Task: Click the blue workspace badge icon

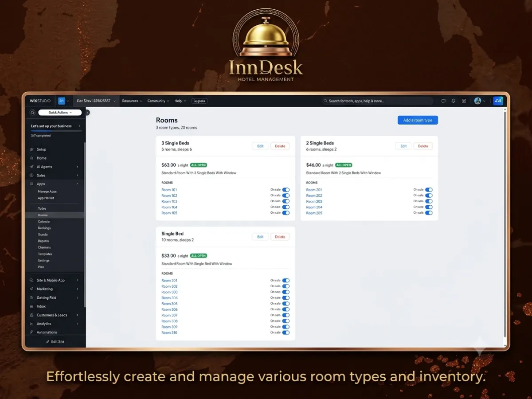Action: pyautogui.click(x=62, y=101)
